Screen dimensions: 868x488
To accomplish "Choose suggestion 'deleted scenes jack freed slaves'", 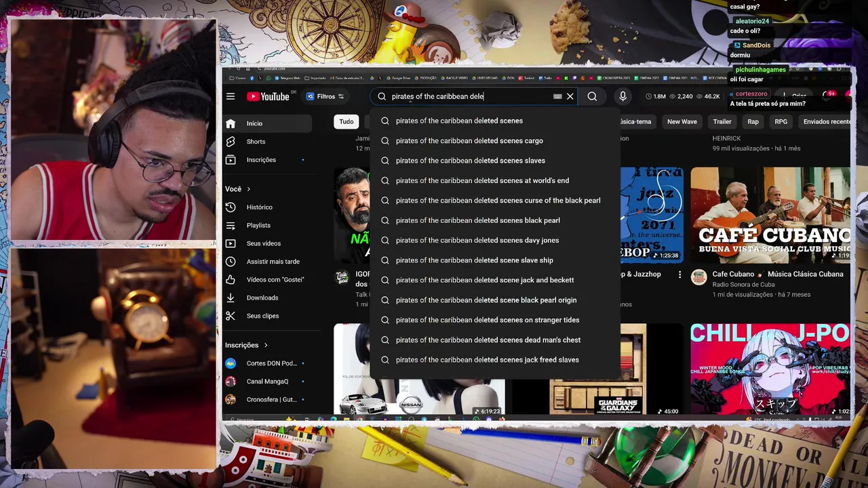I will 495,360.
